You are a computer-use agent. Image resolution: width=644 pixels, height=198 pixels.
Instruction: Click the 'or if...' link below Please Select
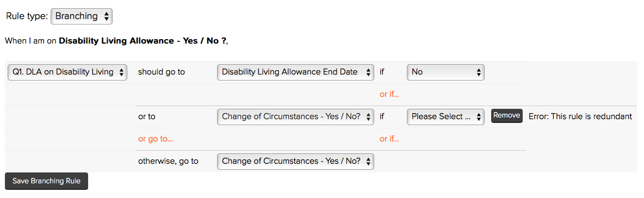[x=389, y=139]
